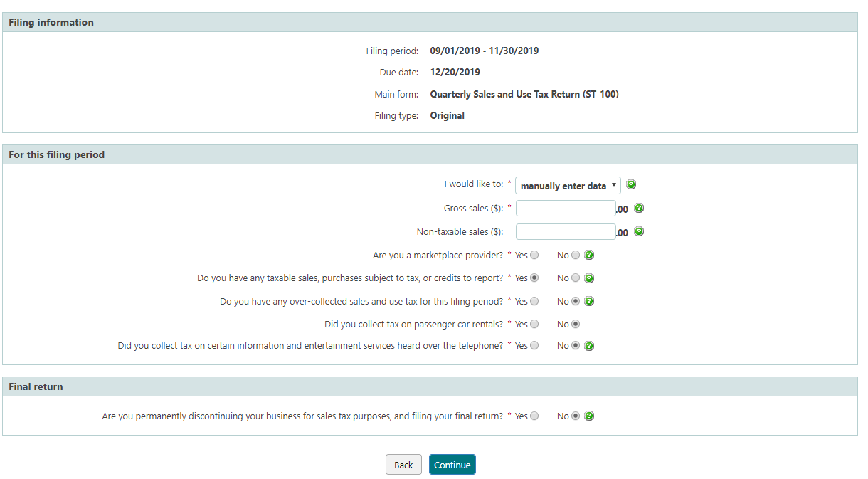Screen dimensions: 868x479
Task: Select Yes for passenger car rentals tax
Action: click(534, 324)
